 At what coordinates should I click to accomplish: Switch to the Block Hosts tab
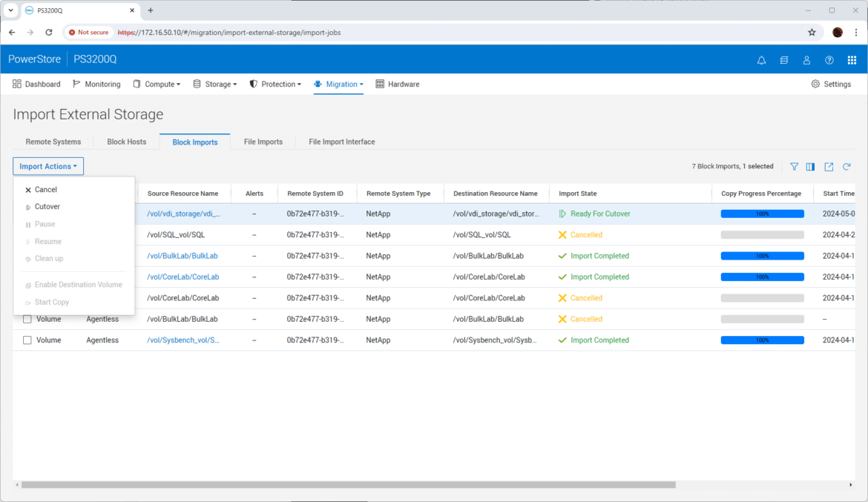pyautogui.click(x=127, y=142)
